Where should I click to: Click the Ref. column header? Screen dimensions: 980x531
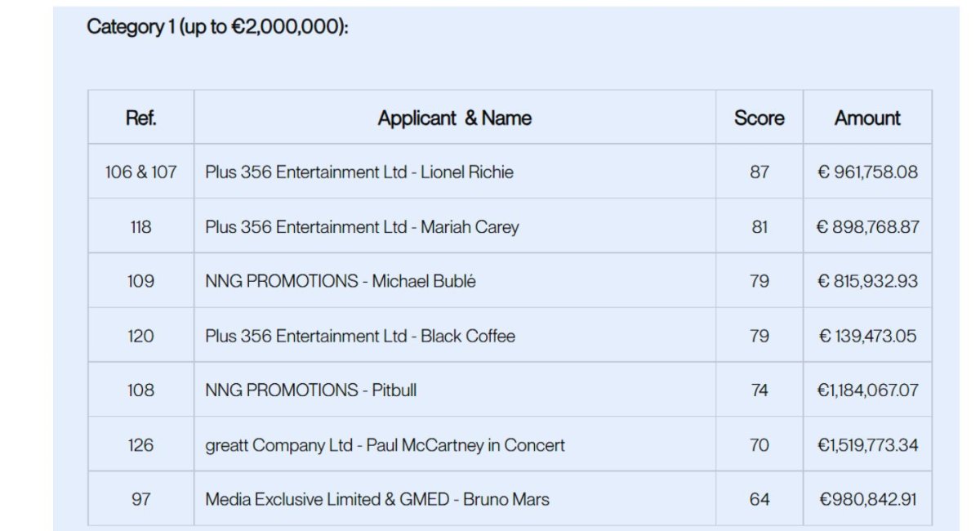tap(141, 118)
